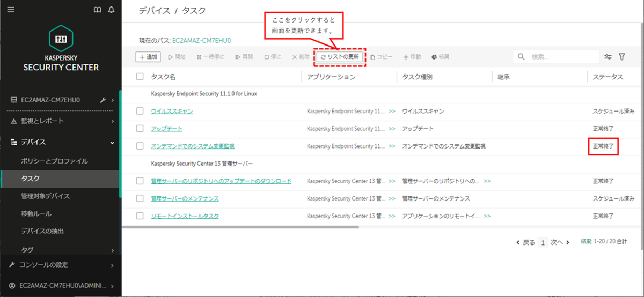
Task: Click the horizontal scrollbar below the table
Action: [240, 227]
